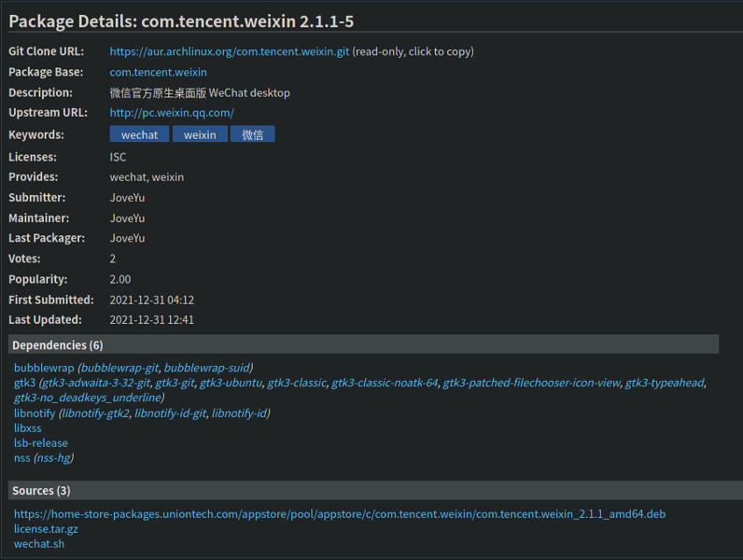Select the weixin keyword tag

200,134
